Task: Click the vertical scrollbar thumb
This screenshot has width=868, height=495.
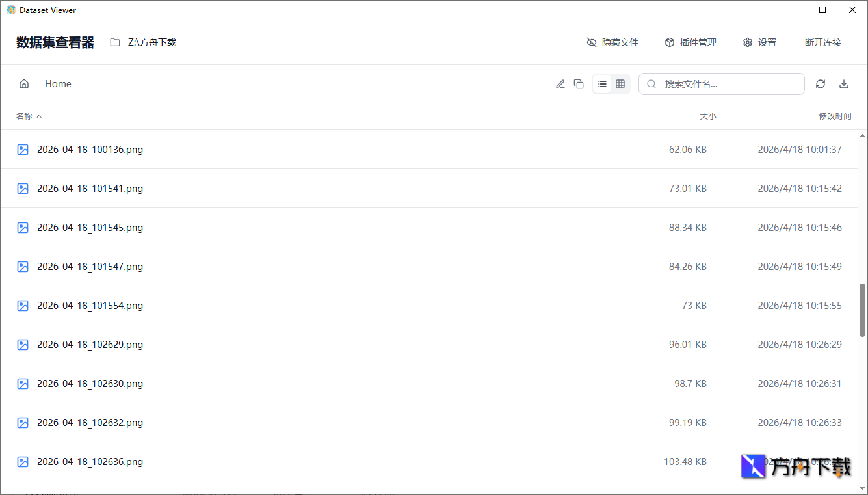Action: [x=862, y=310]
